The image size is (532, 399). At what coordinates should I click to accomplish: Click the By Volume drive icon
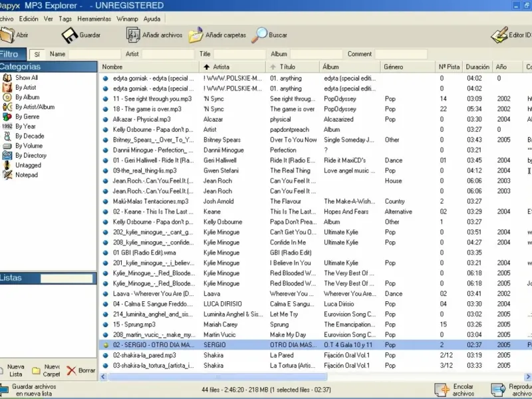point(7,146)
